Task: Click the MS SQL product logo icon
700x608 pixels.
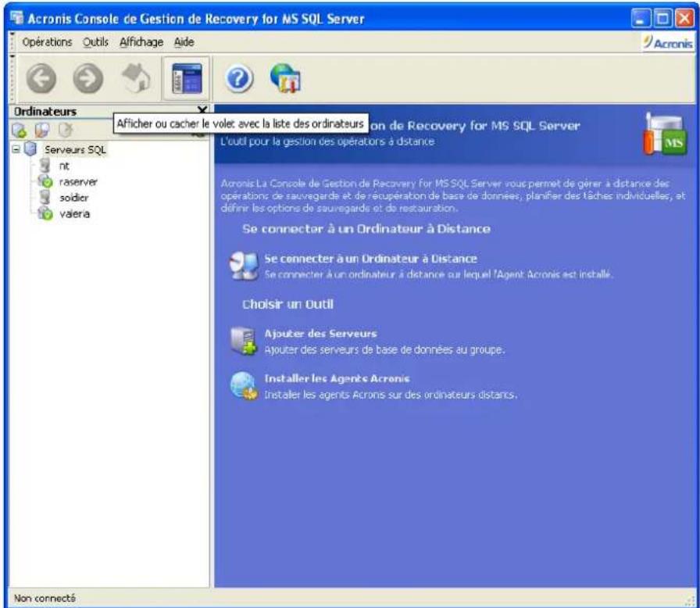Action: pos(665,134)
